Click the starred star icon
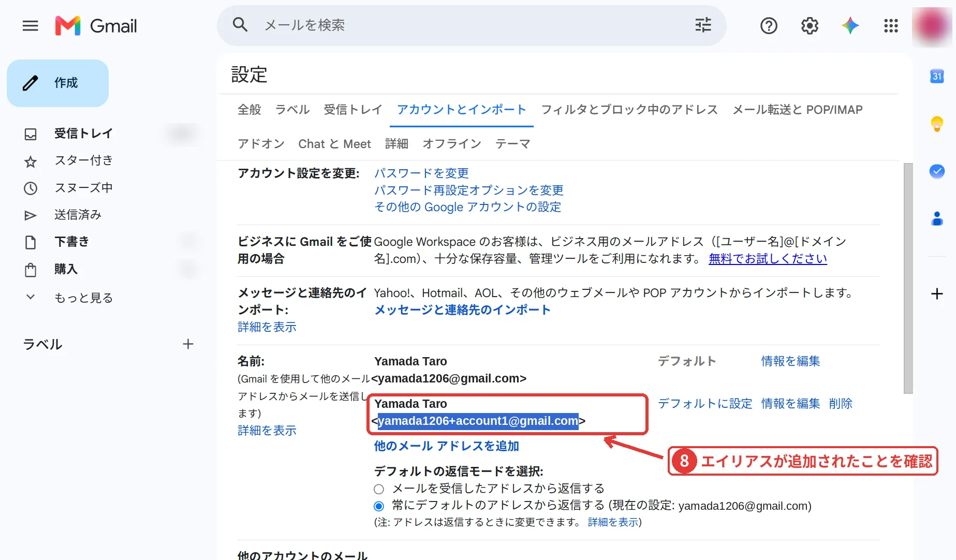The image size is (956, 560). pos(31,161)
